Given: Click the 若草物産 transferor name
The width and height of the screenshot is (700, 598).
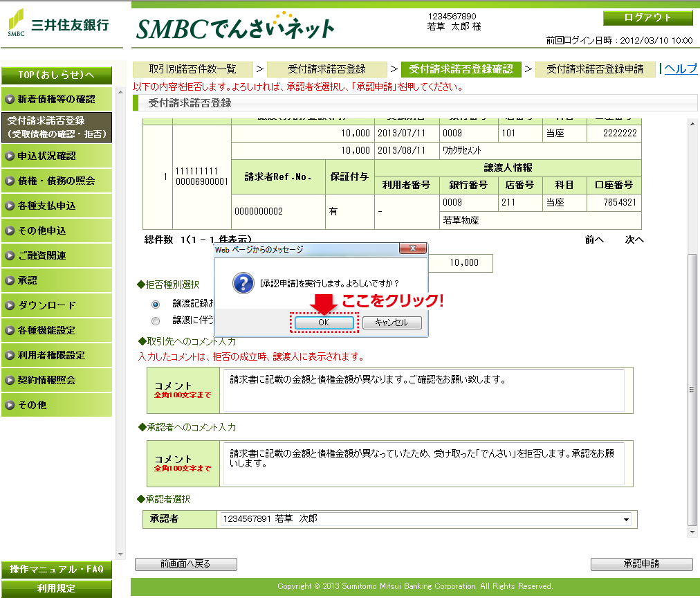Looking at the screenshot, I should [x=461, y=220].
